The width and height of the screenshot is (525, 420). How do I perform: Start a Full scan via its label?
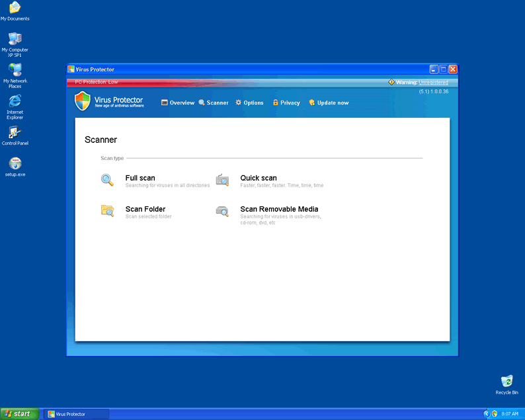(x=140, y=178)
